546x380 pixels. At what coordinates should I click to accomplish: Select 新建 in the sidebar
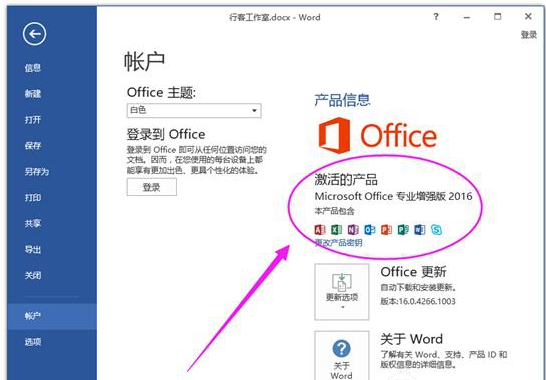tap(33, 93)
